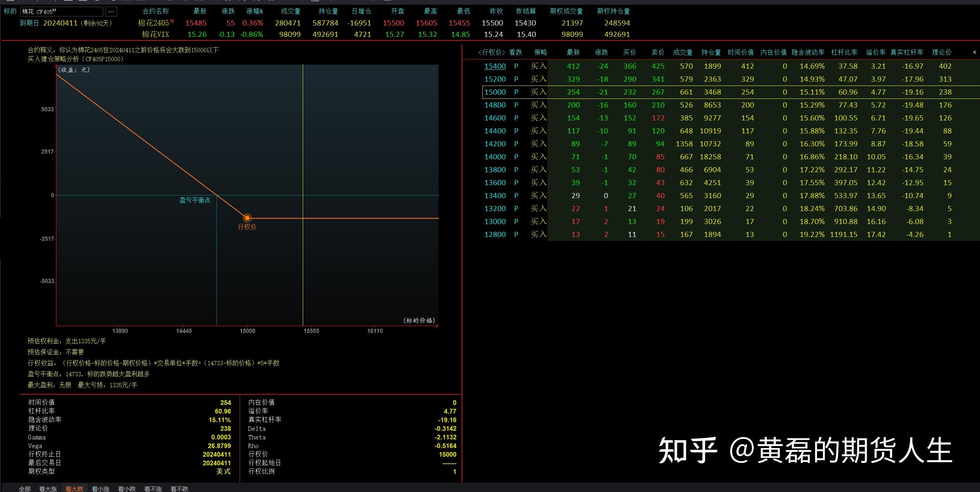Sort options by 真实杠杆率 header
This screenshot has height=492, width=980.
tap(907, 52)
